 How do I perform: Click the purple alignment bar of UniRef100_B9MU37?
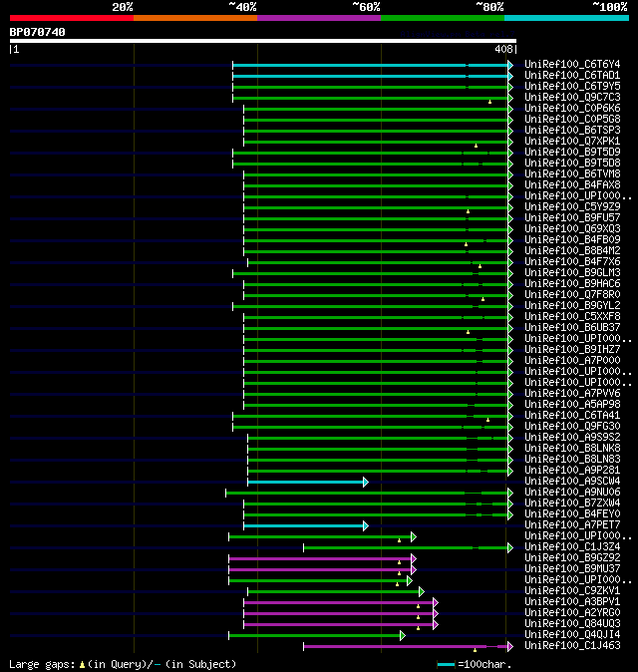point(320,570)
